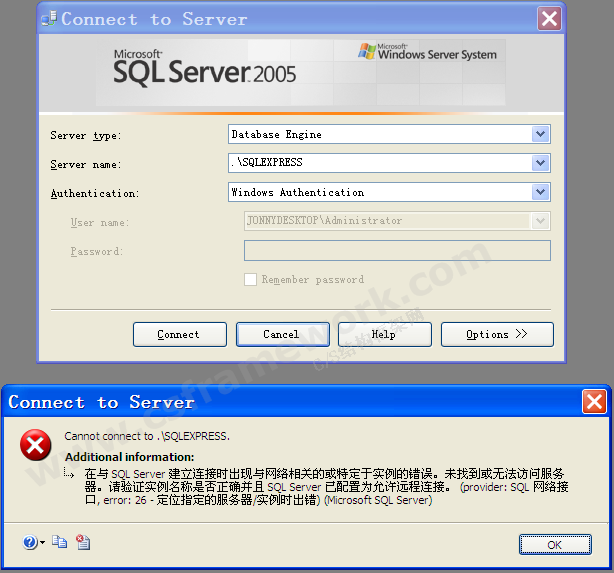Click the red error X icon
This screenshot has width=614, height=573.
coord(36,446)
